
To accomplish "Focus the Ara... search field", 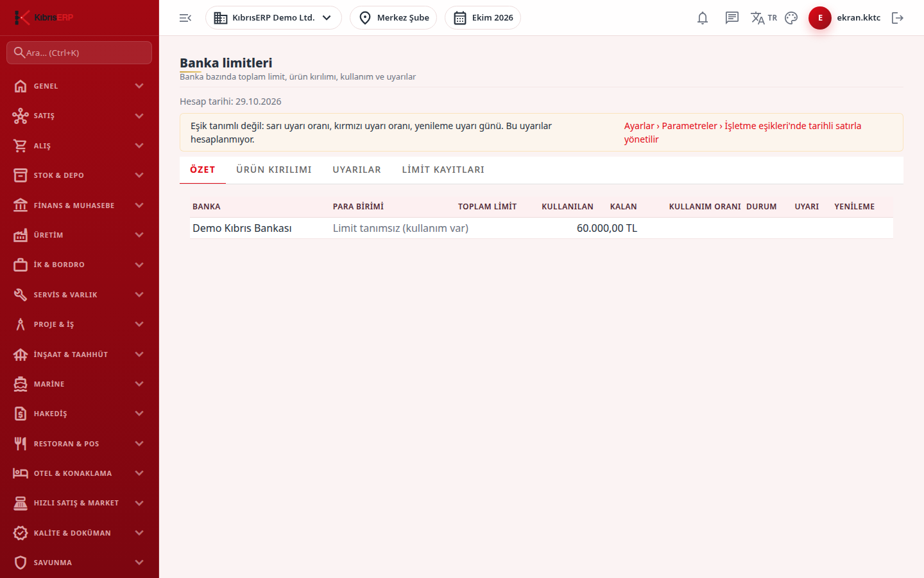I will point(80,53).
